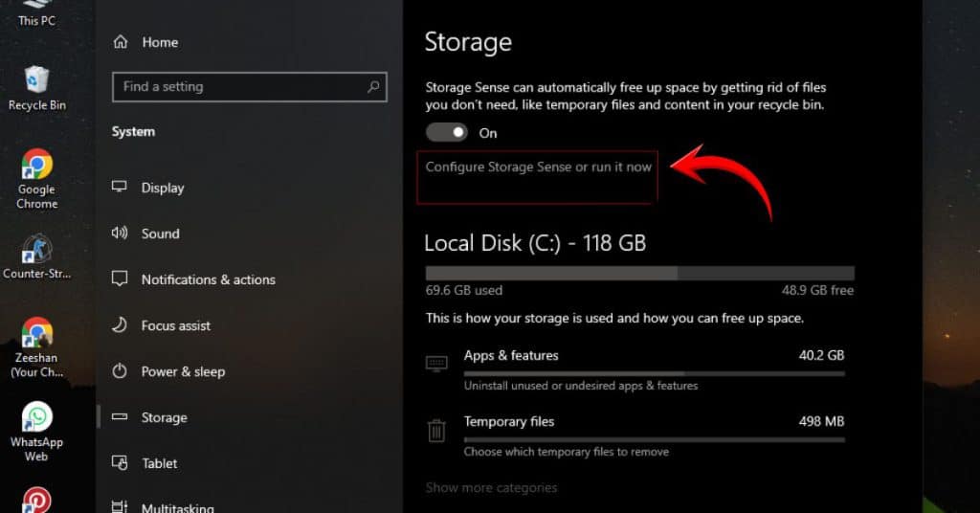Click the Home icon in Settings sidebar
The width and height of the screenshot is (980, 513).
pos(121,42)
